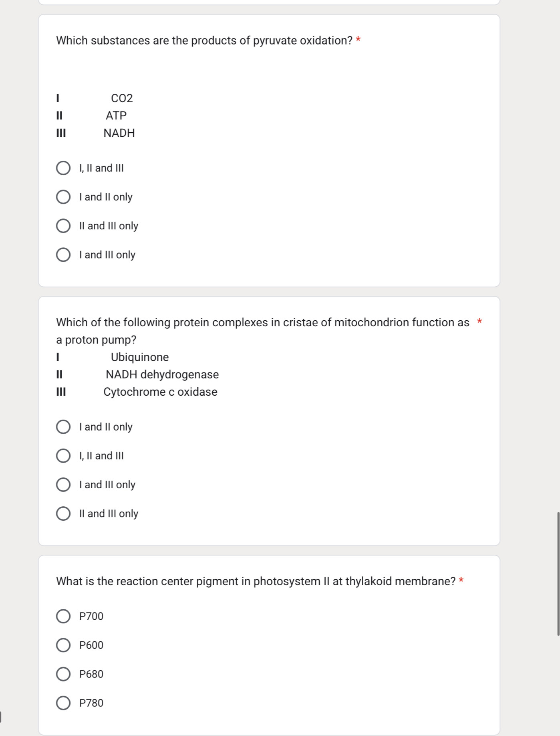The width and height of the screenshot is (560, 736).
Task: Select the P700 answer option
Action: tap(64, 616)
